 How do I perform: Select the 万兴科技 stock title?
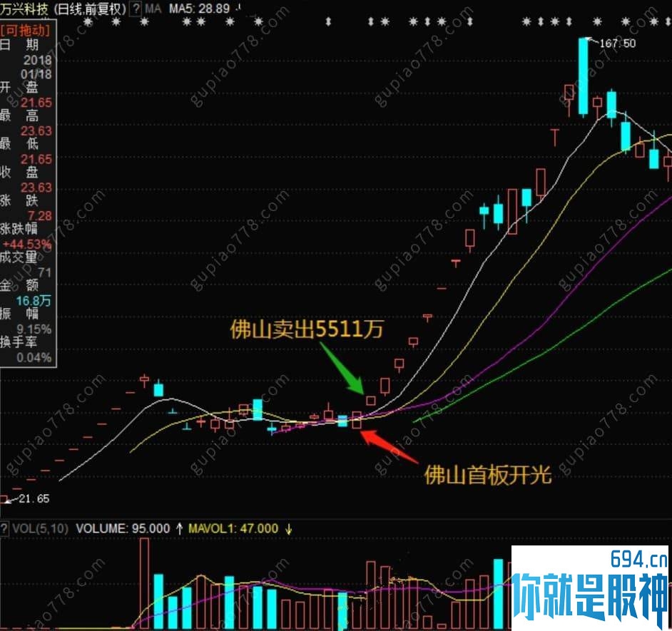pyautogui.click(x=24, y=9)
